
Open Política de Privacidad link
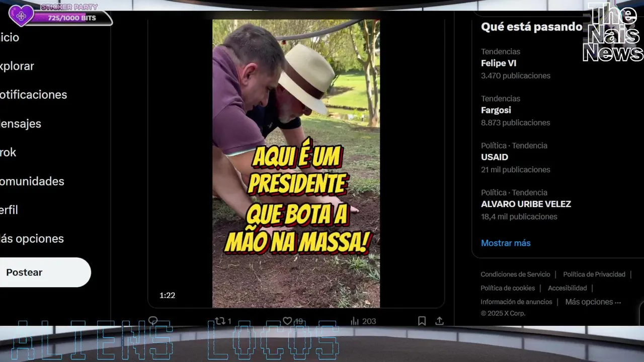coord(594,274)
